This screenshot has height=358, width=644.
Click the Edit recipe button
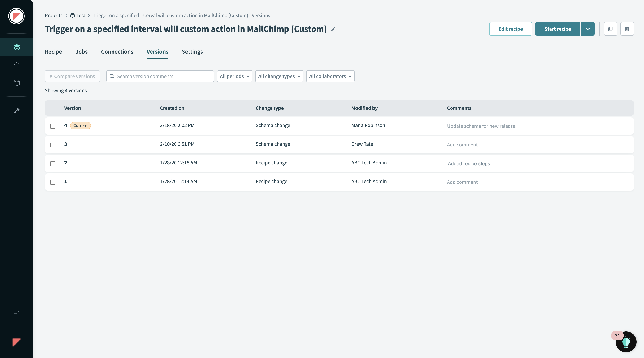click(511, 29)
